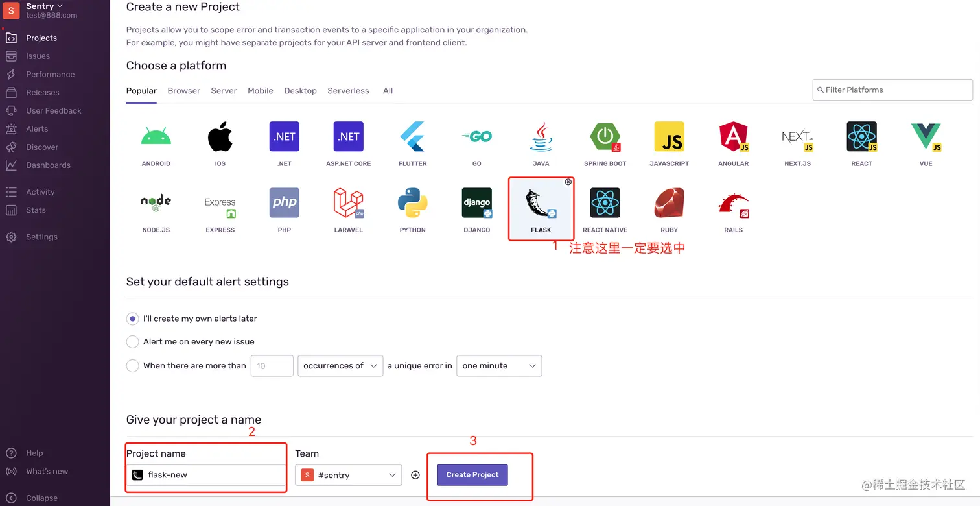Go to Alerts in the sidebar
Viewport: 980px width, 506px height.
[x=37, y=128]
